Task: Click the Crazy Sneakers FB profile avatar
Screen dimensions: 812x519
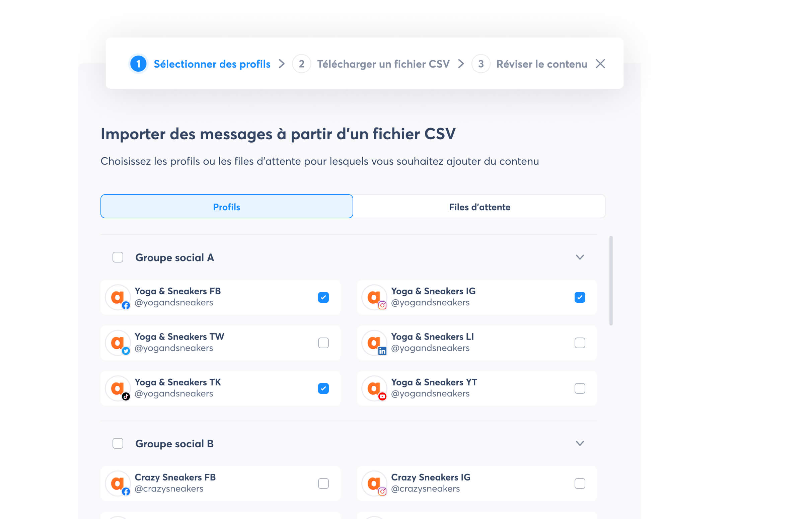Action: click(118, 484)
